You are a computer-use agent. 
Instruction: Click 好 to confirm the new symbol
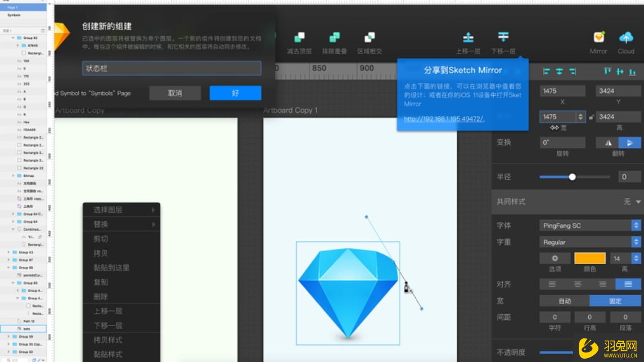click(235, 93)
